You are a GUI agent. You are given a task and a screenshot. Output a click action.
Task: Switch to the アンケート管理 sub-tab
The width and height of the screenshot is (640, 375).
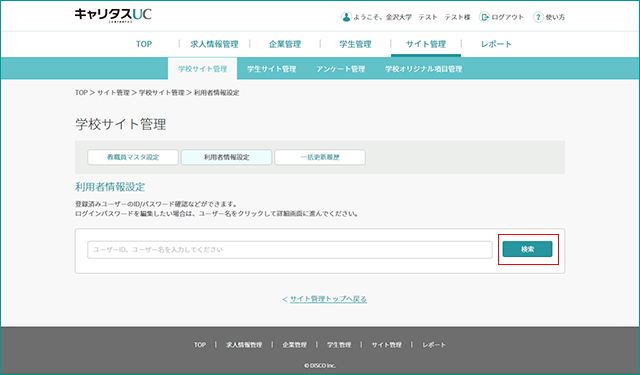click(x=340, y=69)
